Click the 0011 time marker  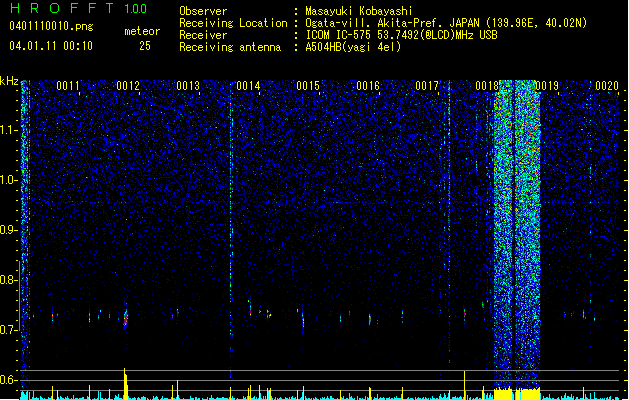(68, 86)
